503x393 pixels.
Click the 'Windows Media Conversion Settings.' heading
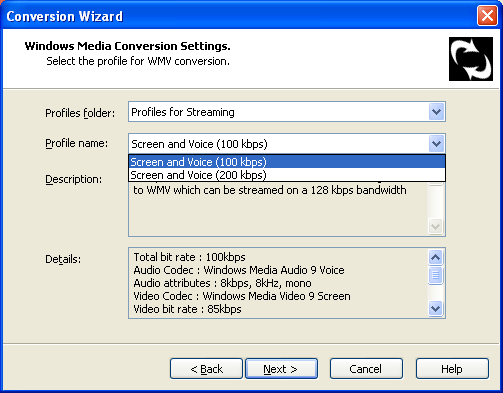point(128,46)
